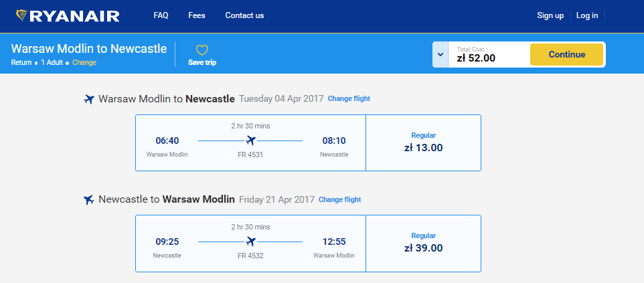Image resolution: width=644 pixels, height=283 pixels.
Task: Click the Ryanair harp logo
Action: pyautogui.click(x=22, y=15)
